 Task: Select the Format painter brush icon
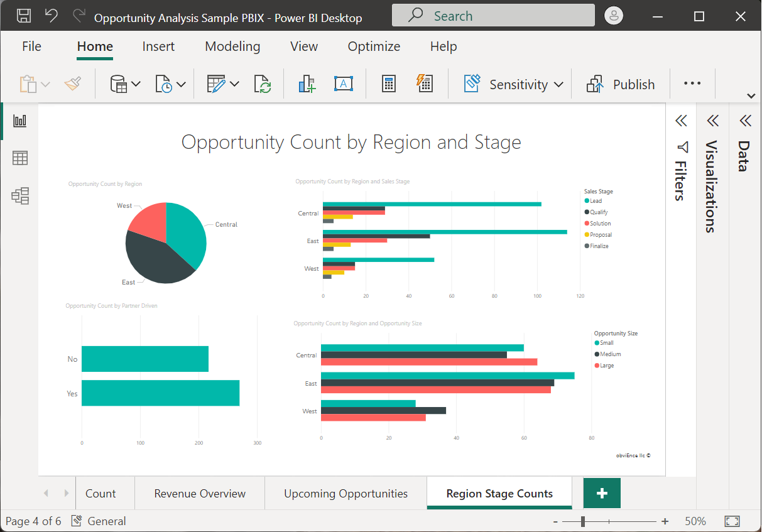coord(73,84)
